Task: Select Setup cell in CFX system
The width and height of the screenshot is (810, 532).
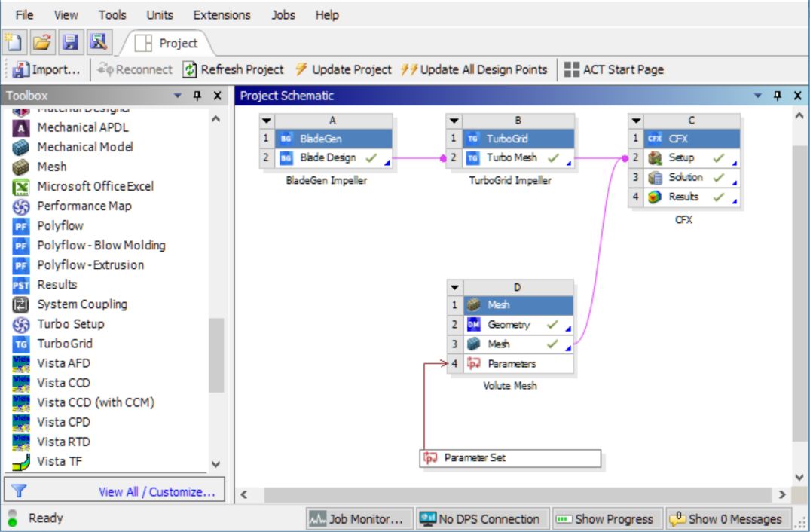Action: 692,158
